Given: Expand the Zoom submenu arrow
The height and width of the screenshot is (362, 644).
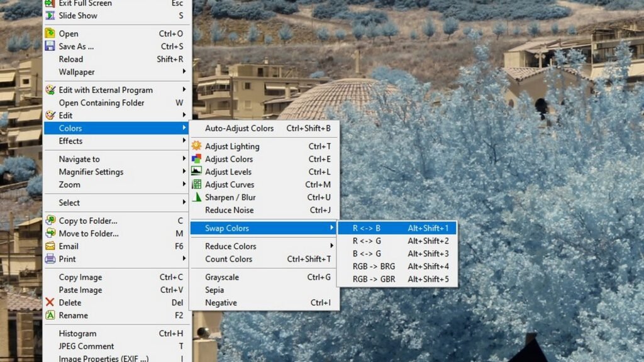Looking at the screenshot, I should [x=184, y=184].
